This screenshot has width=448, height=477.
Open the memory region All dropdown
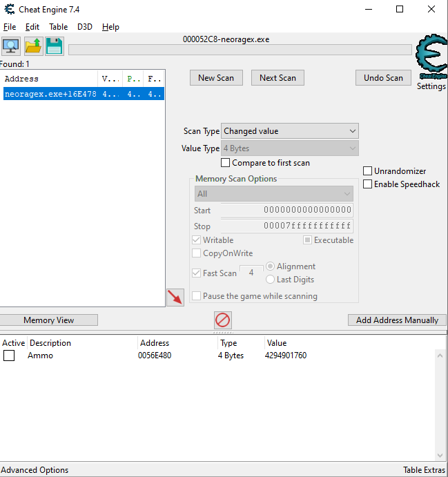coord(274,194)
